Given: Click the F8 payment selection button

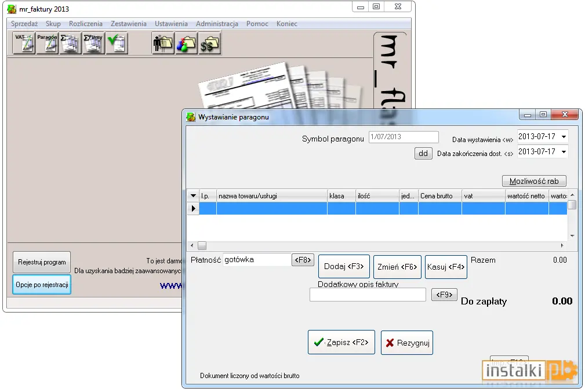Looking at the screenshot, I should click(303, 260).
